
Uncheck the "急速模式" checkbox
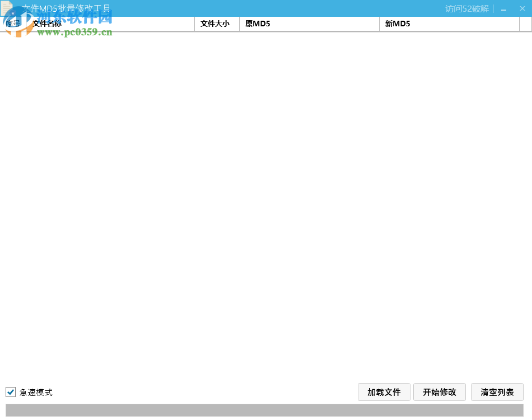10,392
